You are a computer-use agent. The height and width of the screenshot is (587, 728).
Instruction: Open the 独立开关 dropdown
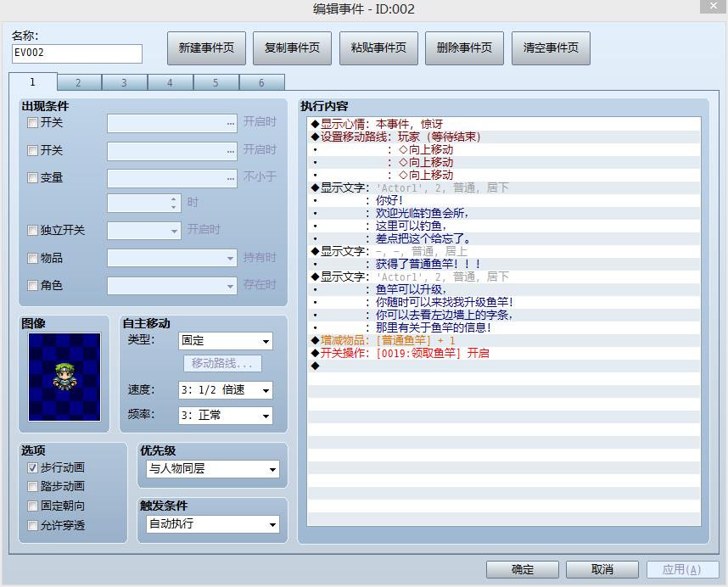click(x=144, y=231)
